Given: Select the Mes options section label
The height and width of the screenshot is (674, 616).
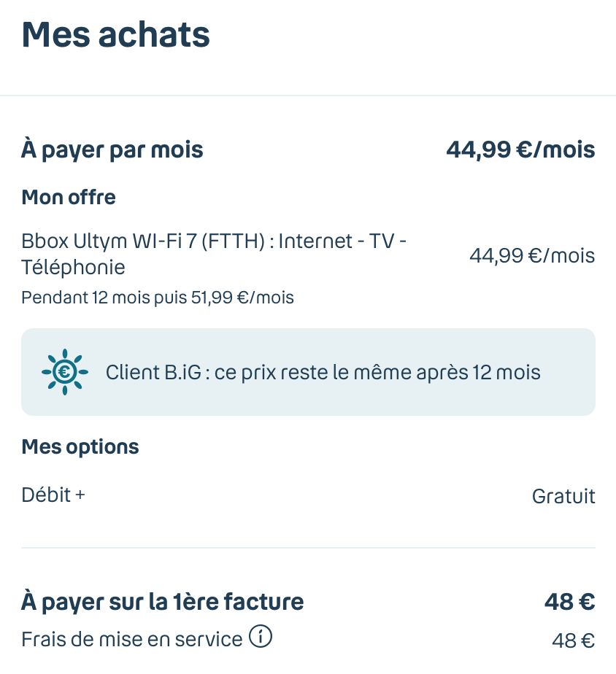Looking at the screenshot, I should [80, 446].
